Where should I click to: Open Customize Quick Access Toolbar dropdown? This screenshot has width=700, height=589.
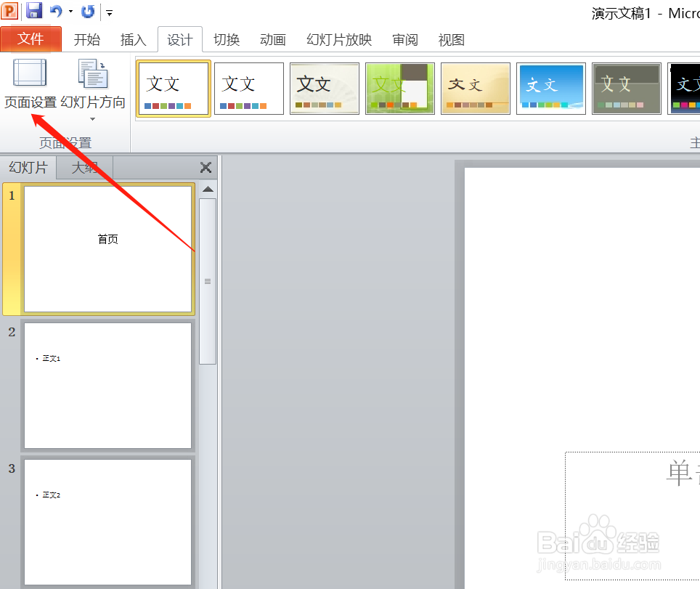click(x=110, y=13)
